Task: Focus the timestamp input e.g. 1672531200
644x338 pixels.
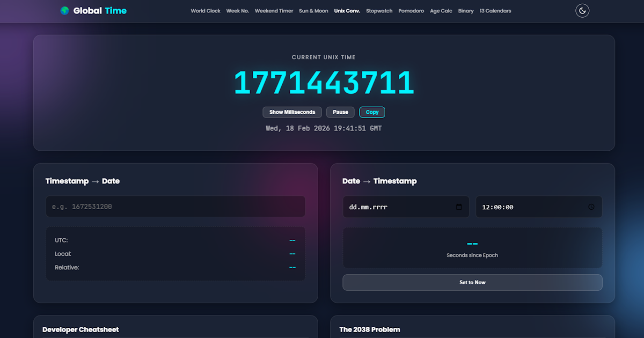Action: click(x=175, y=207)
